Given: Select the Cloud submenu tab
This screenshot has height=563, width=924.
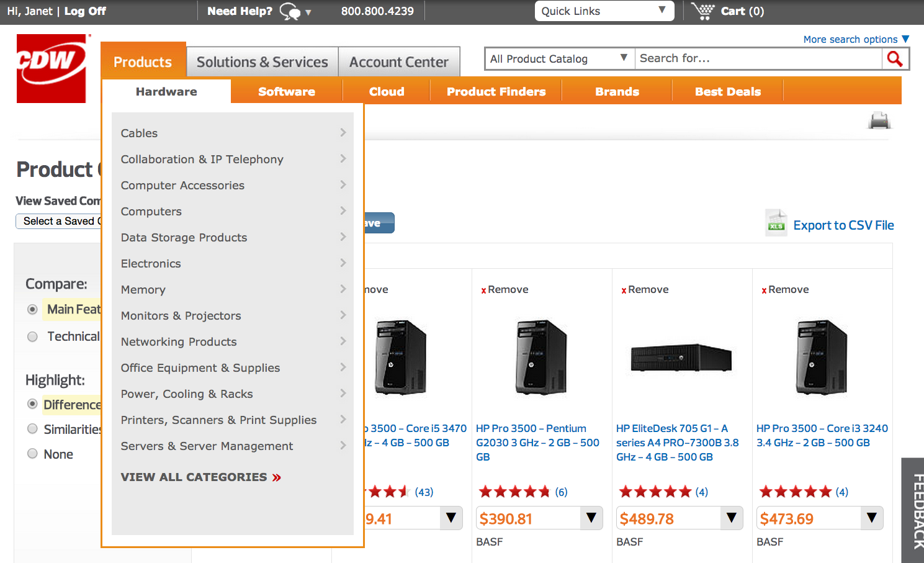Looking at the screenshot, I should [x=387, y=91].
